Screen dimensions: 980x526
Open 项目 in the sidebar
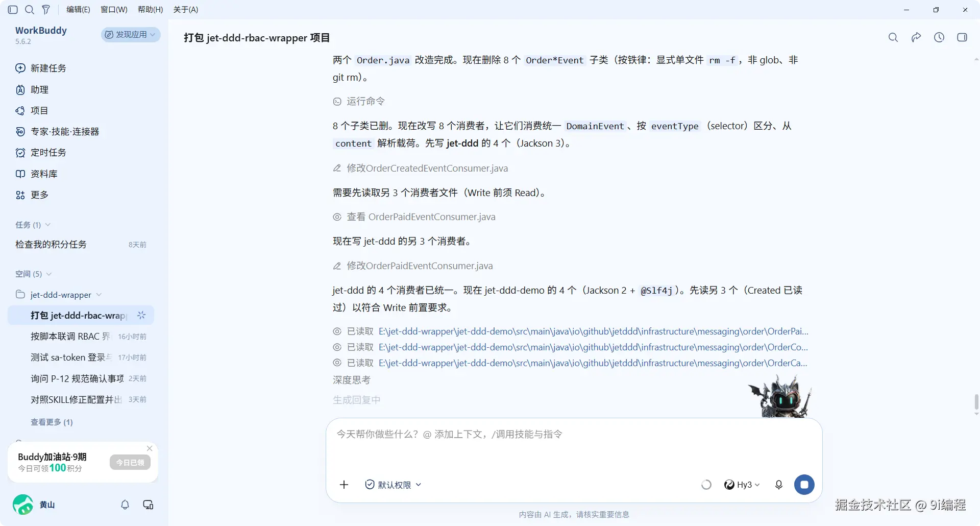pyautogui.click(x=32, y=110)
